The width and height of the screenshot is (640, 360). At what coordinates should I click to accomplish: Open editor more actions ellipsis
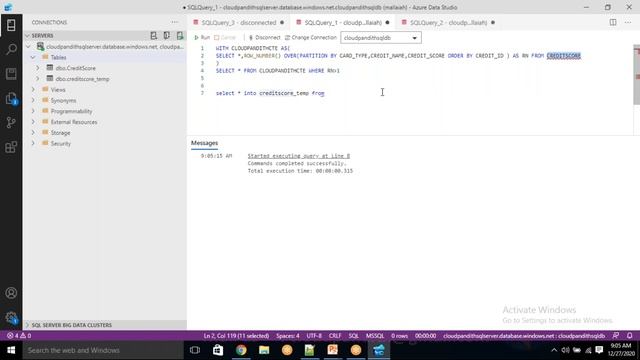click(628, 22)
